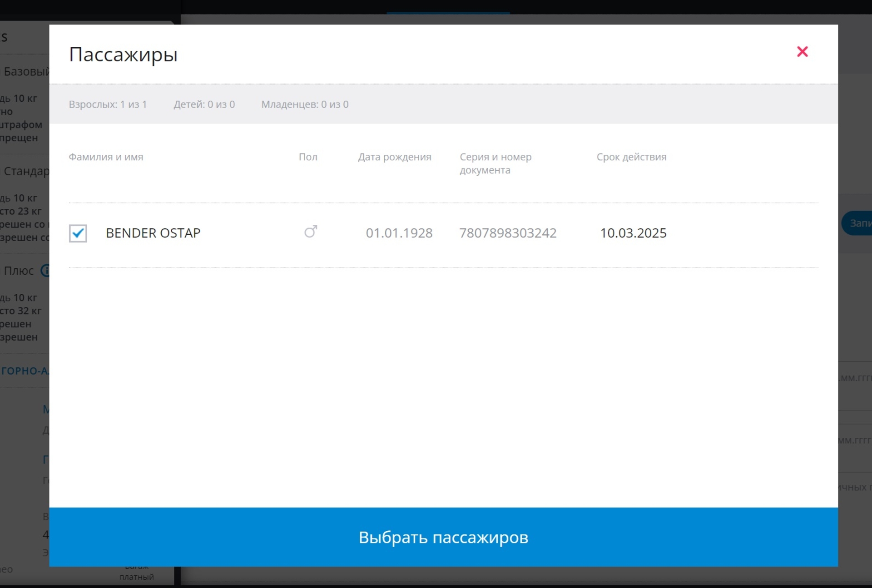Viewport: 872px width, 588px height.
Task: Open the info icon beside Плюс
Action: coord(45,271)
